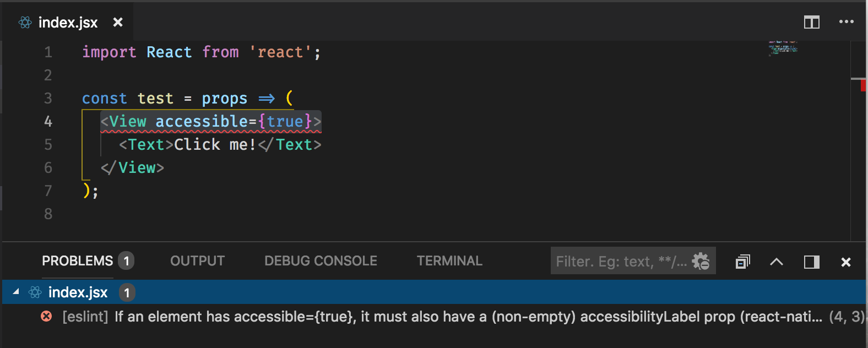Close the index.jsx editor tab

click(118, 23)
